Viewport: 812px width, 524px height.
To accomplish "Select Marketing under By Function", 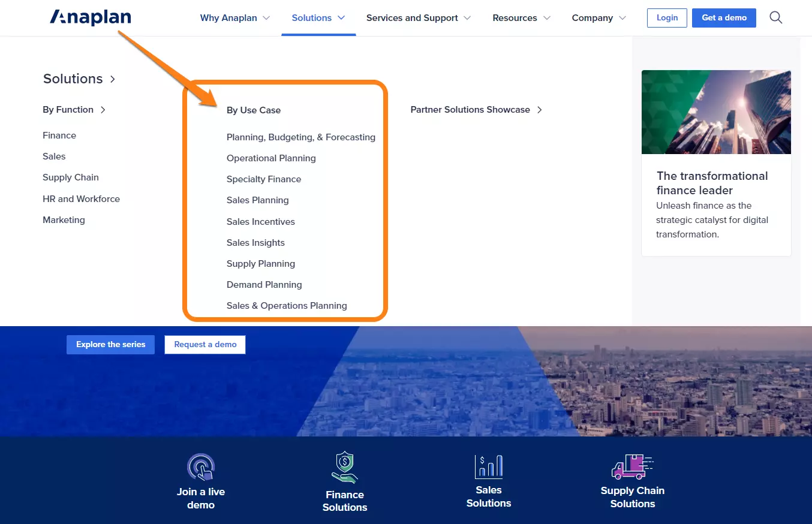I will 64,220.
